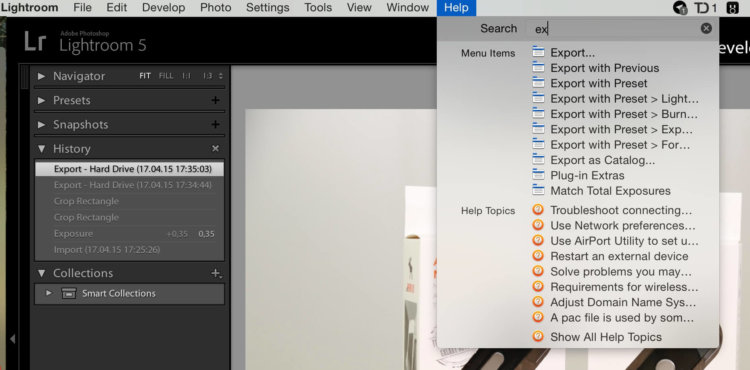Click the Lightroom 5 Lr logo

(35, 42)
